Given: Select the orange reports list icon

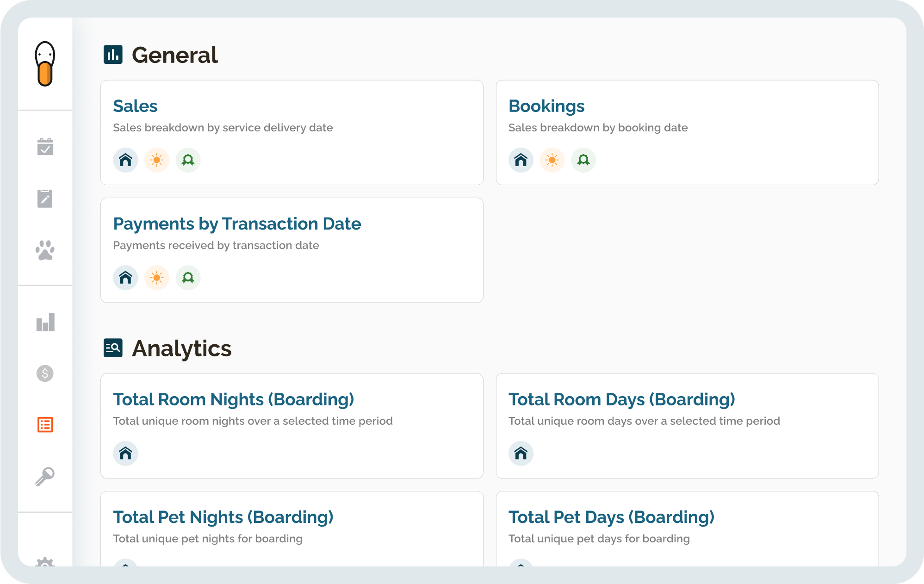Looking at the screenshot, I should pos(45,424).
